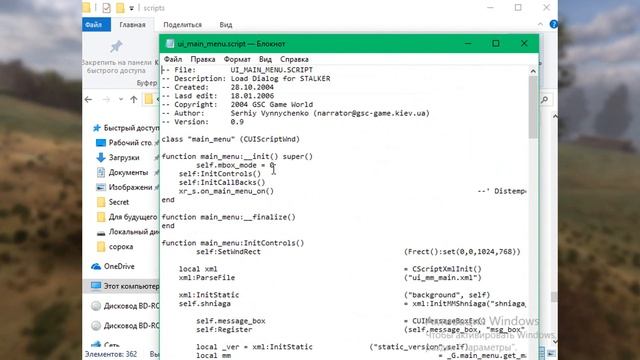Click text "self.shniaga"
Screen dimensions: 640x360
pyautogui.click(x=205, y=304)
